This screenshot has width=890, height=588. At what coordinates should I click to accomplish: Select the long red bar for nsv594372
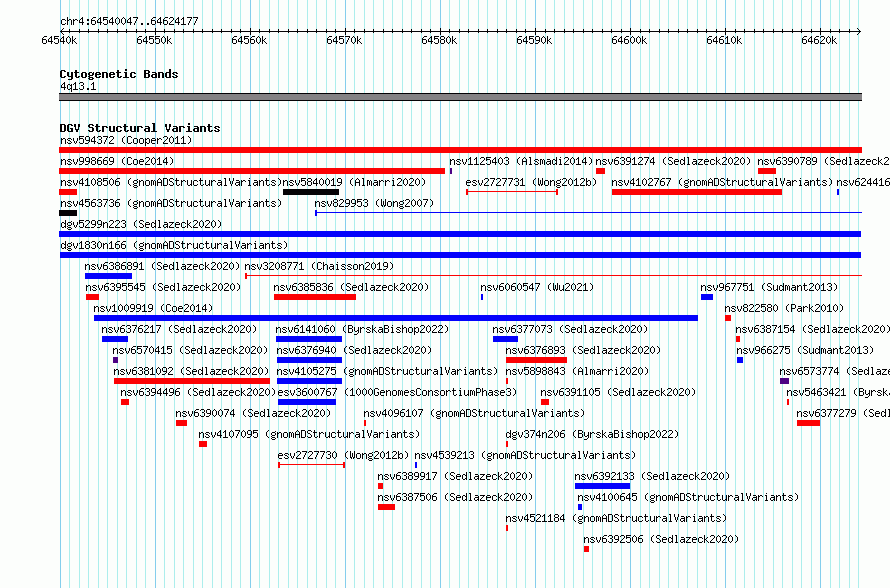(x=460, y=150)
